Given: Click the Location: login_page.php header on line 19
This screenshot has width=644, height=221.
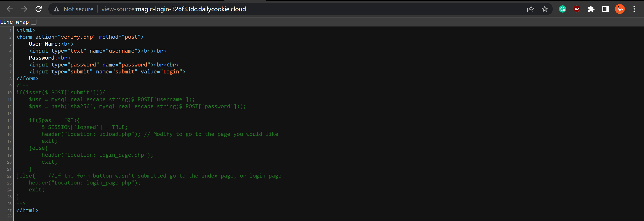Looking at the screenshot, I should coord(97,155).
